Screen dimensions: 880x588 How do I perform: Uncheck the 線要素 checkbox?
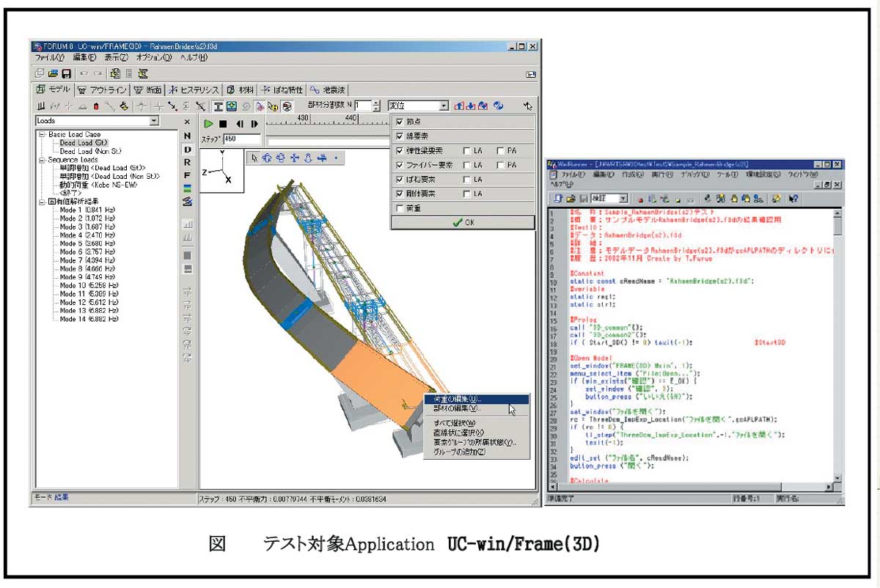[x=400, y=136]
